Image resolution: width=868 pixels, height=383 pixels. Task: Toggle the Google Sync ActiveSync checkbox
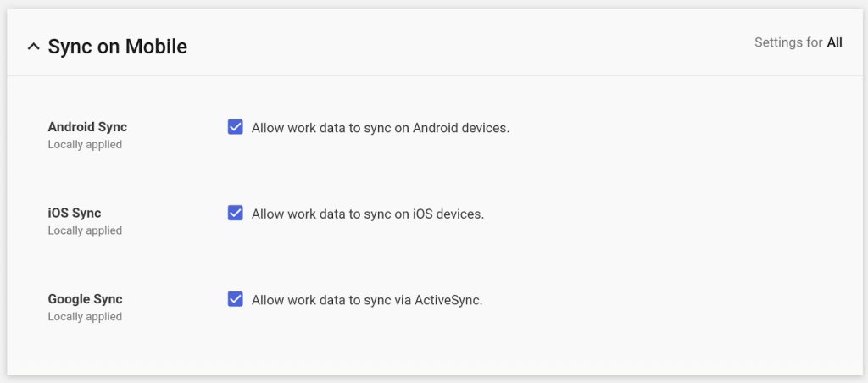236,298
